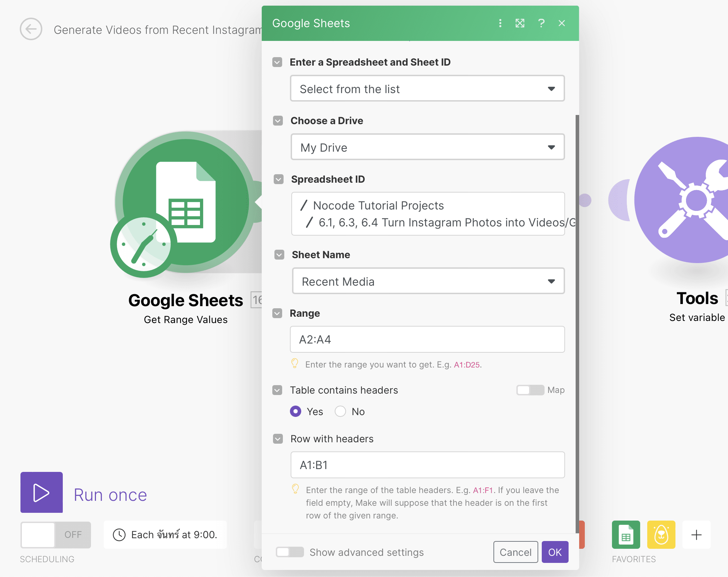
Task: Open the Select from the list dropdown
Action: (427, 89)
